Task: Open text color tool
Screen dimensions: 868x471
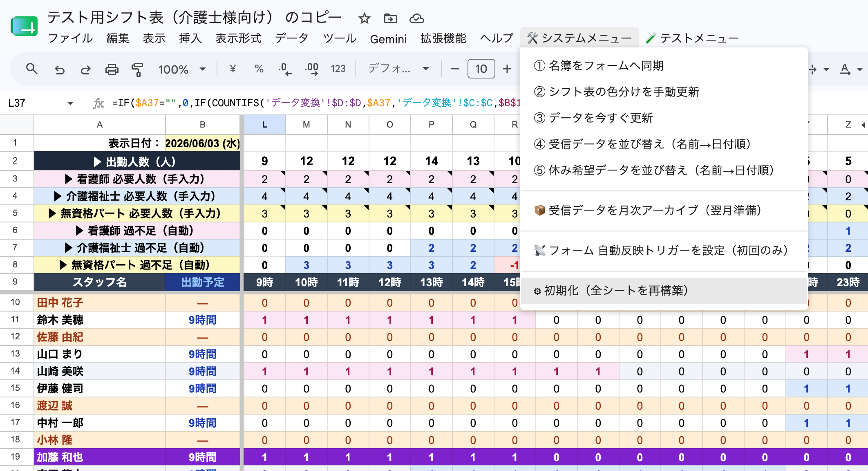Action: (x=845, y=69)
